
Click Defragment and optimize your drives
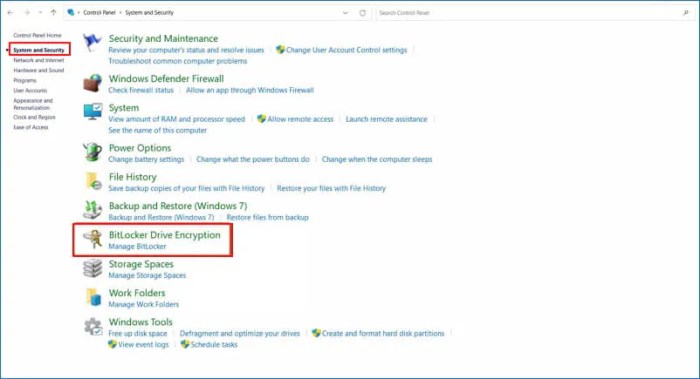click(x=240, y=333)
